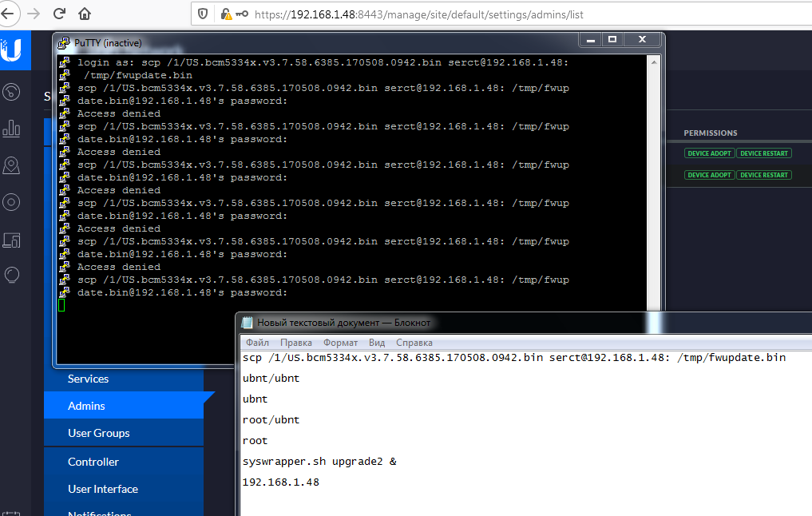Click the insecure connection lock warning icon
The height and width of the screenshot is (516, 812).
pos(227,14)
